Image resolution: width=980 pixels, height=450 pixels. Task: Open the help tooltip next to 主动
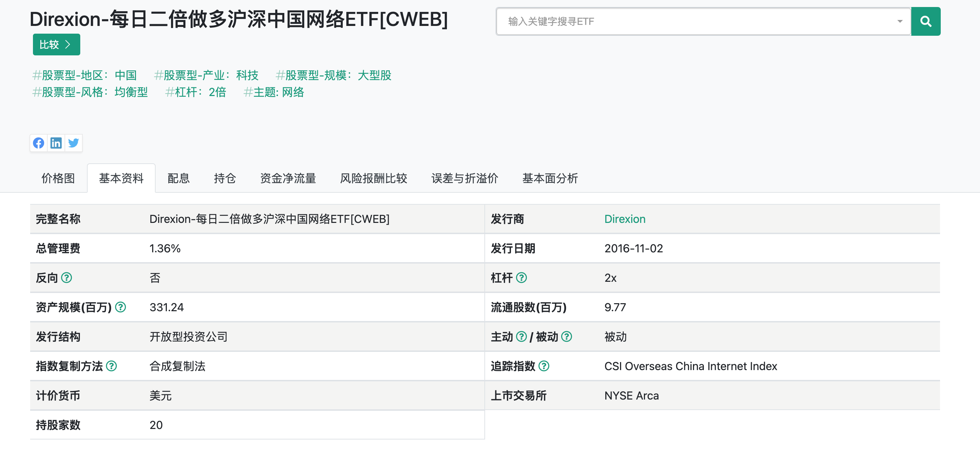(521, 337)
